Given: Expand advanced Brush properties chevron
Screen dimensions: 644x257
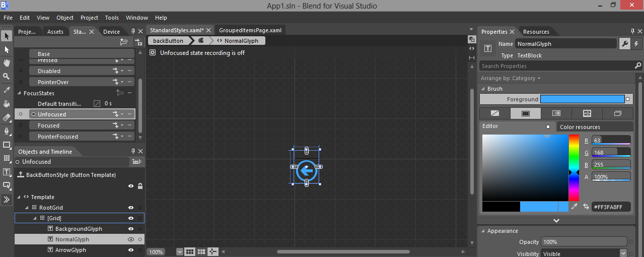Looking at the screenshot, I should click(556, 220).
